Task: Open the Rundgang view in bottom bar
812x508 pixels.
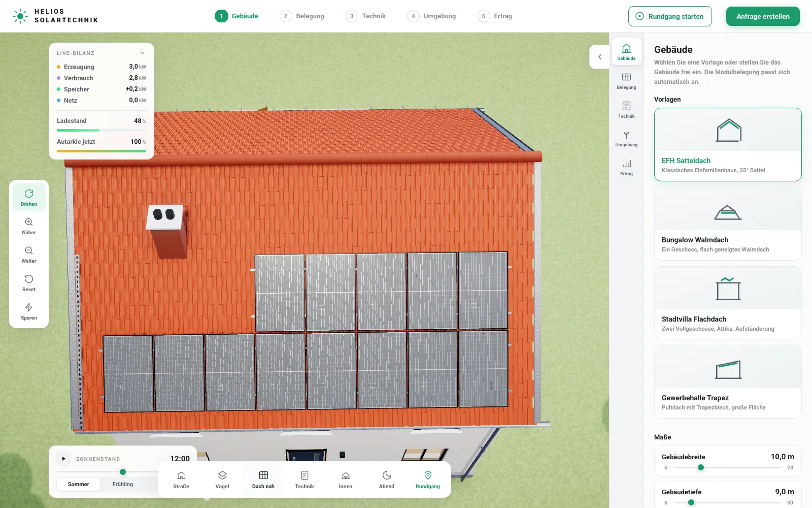Action: click(428, 480)
